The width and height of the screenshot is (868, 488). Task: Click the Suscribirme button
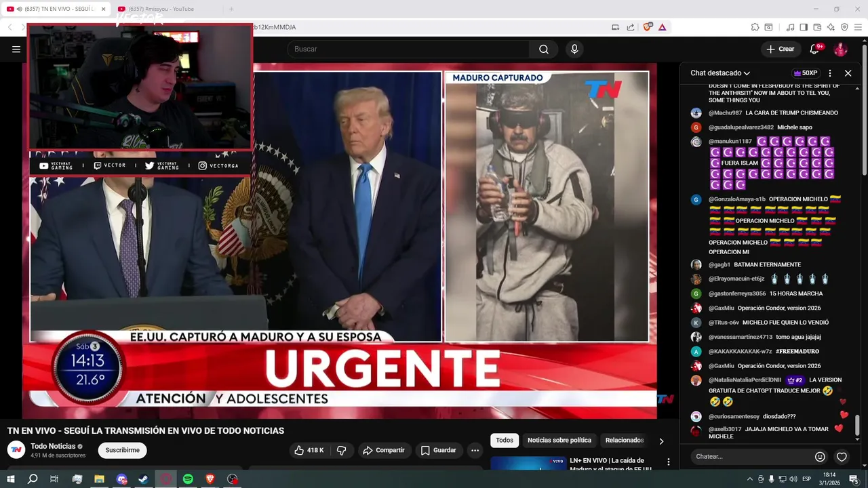click(122, 450)
